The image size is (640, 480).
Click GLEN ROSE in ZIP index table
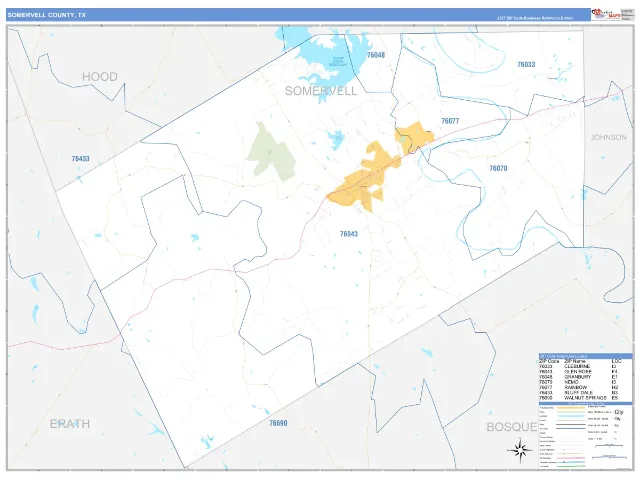coord(578,372)
